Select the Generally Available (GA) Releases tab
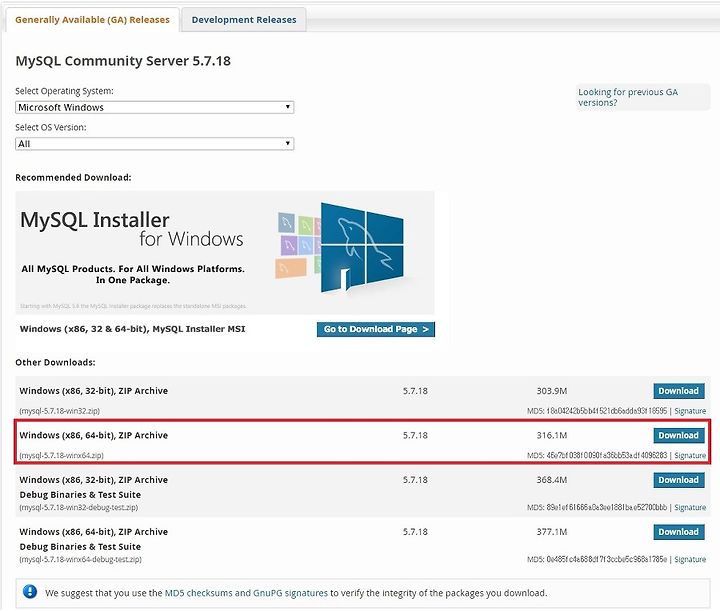Viewport: 720px width, 611px height. coord(92,20)
